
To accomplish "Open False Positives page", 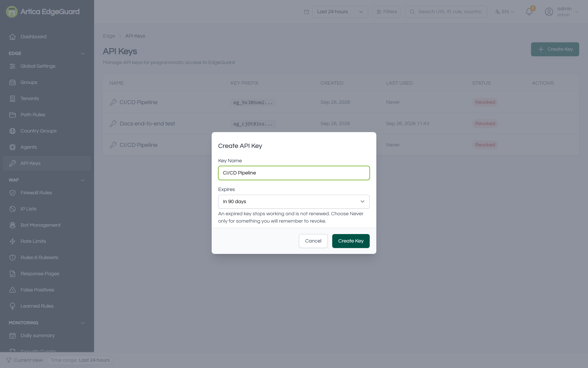I will [47, 290].
